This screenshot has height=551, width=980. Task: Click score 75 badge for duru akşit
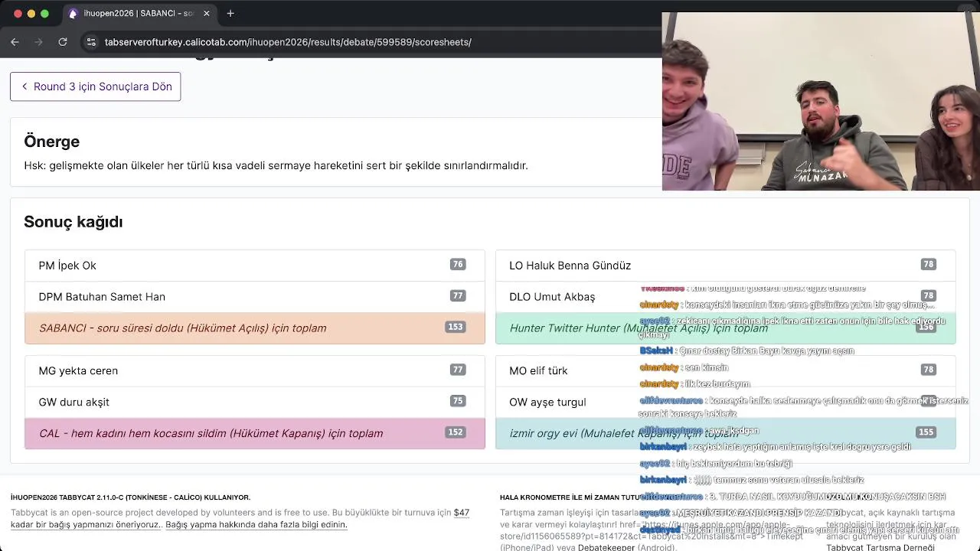(458, 400)
